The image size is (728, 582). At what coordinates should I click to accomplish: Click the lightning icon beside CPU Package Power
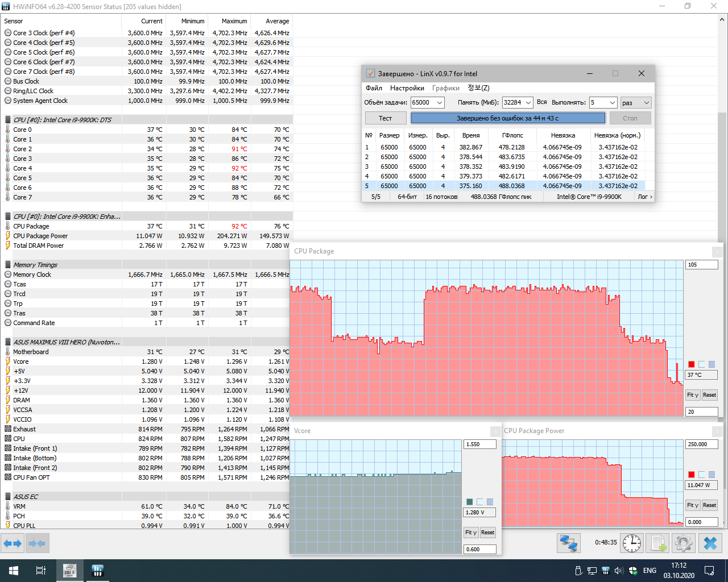point(8,236)
